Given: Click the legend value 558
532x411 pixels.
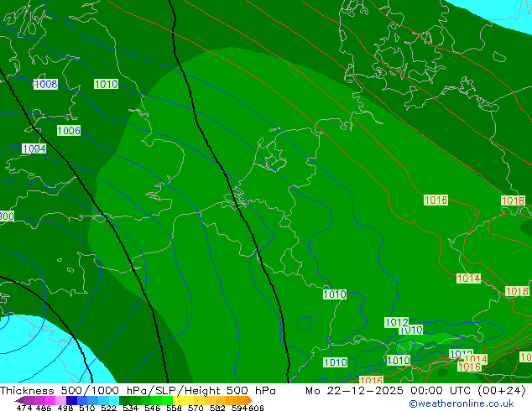Looking at the screenshot, I should coord(174,408).
